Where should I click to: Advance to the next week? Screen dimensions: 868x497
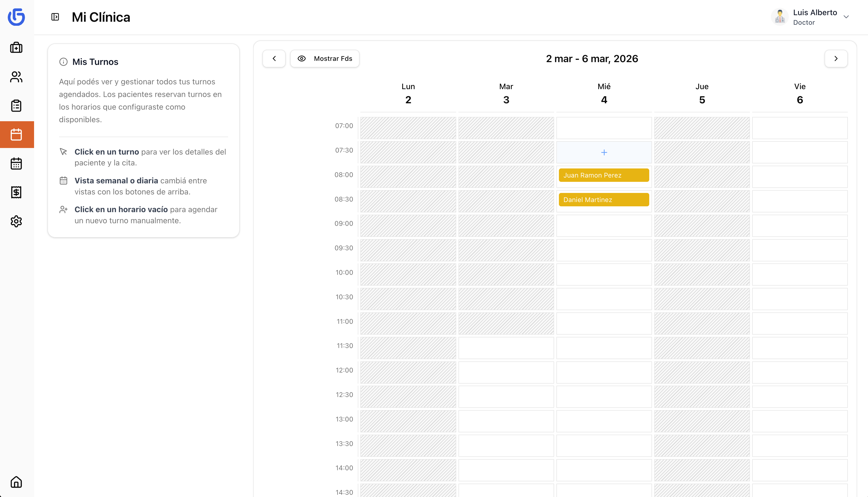[x=836, y=58]
